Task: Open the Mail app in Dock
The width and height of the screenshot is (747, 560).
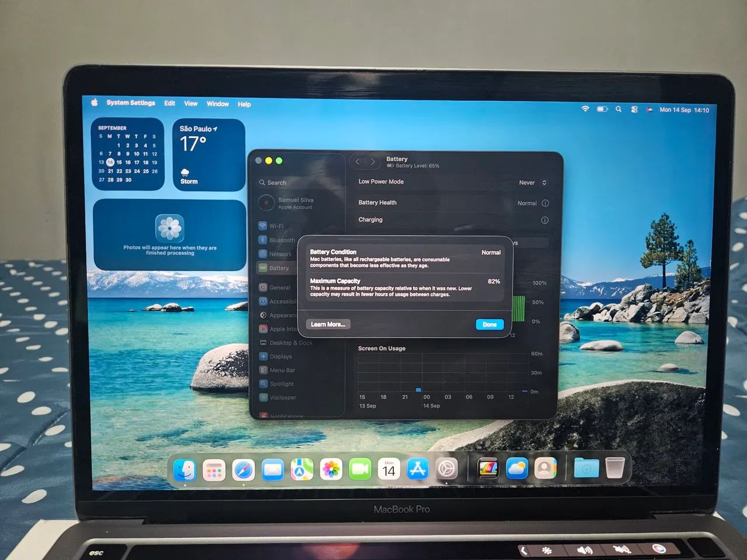Action: click(x=273, y=470)
